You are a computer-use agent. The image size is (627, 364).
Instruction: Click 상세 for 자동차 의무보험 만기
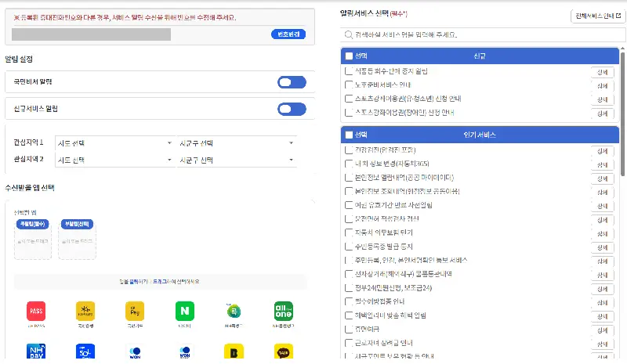(602, 234)
